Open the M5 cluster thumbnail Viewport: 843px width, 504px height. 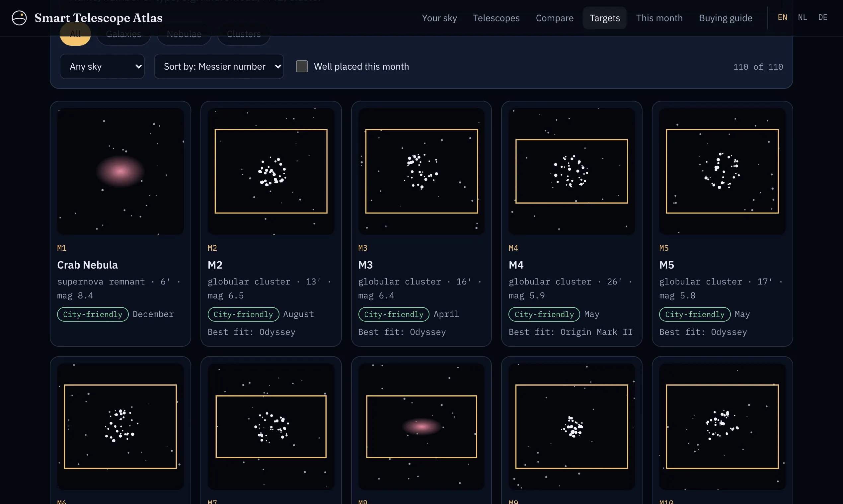coord(722,171)
